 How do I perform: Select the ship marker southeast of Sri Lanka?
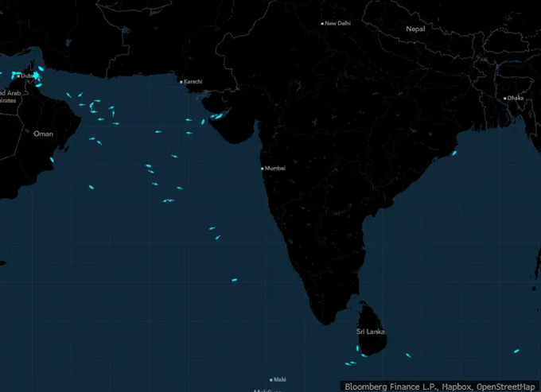(x=408, y=355)
